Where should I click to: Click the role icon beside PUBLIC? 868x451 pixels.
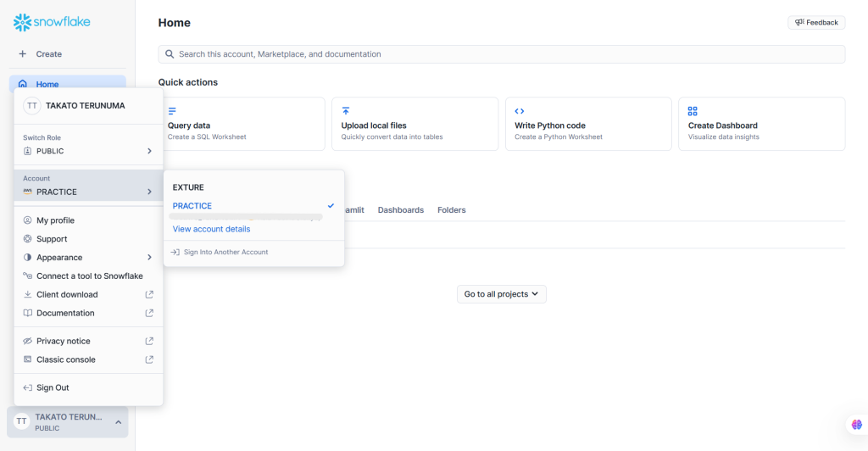[28, 151]
